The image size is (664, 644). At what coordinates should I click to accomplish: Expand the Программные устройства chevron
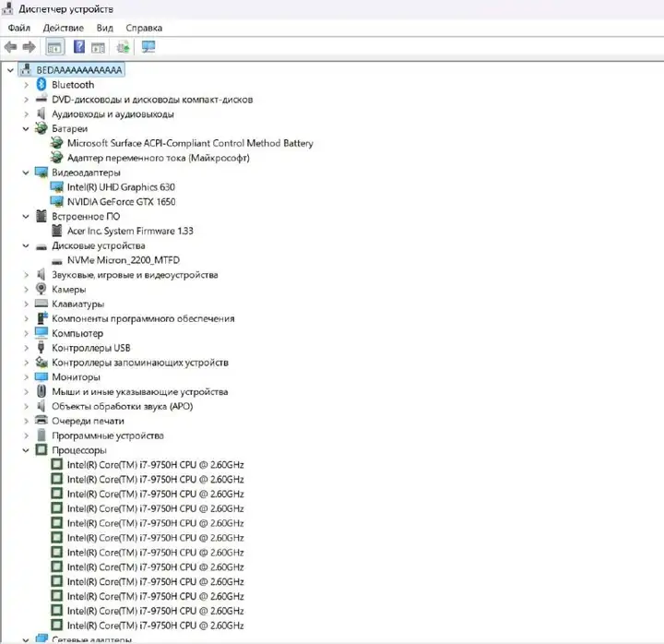coord(26,435)
